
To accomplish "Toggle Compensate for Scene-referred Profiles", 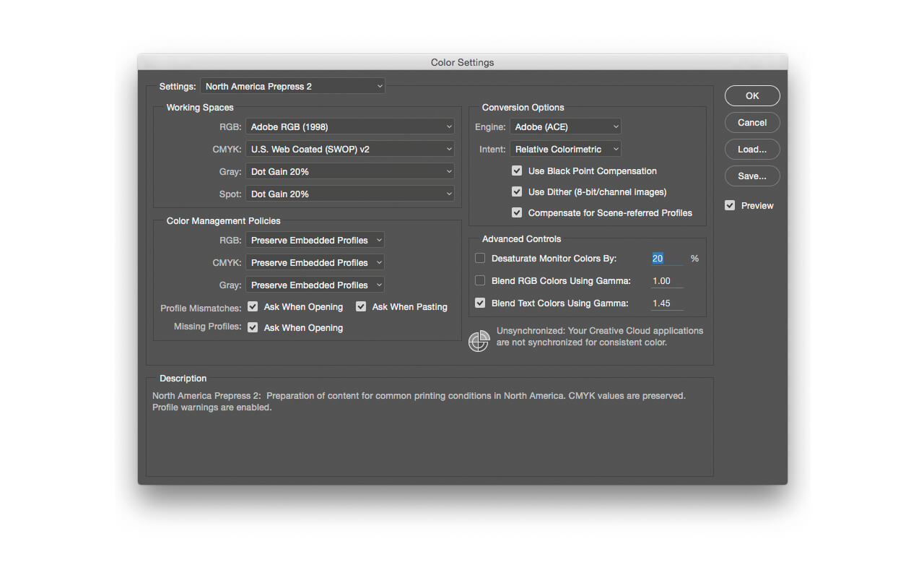I will 517,213.
